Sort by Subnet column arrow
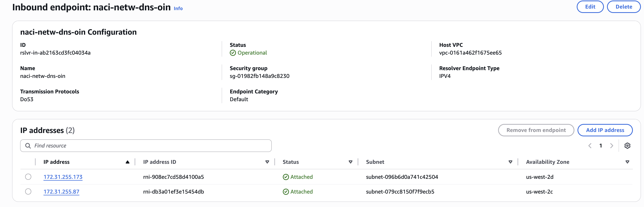The height and width of the screenshot is (207, 644). [510, 162]
